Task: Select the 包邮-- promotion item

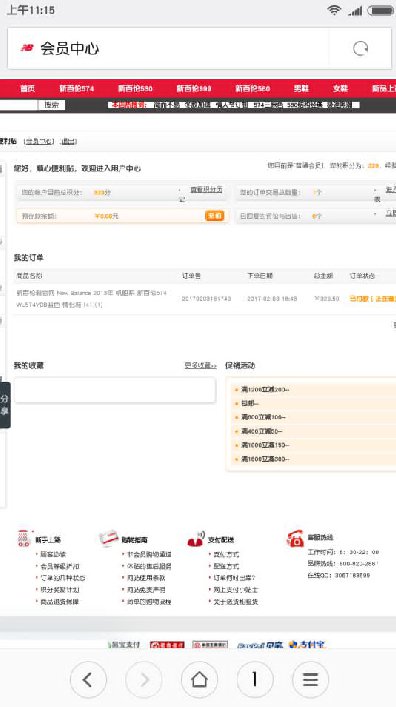Action: click(250, 403)
